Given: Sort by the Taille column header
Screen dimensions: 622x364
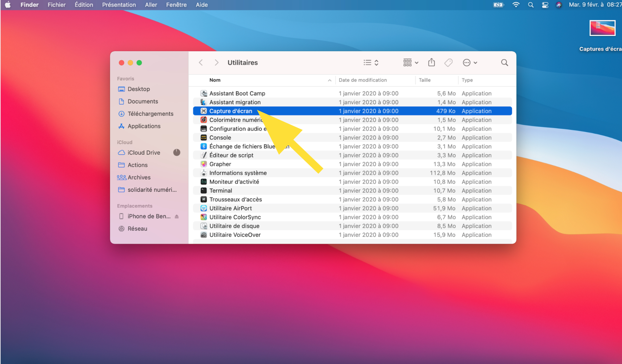Looking at the screenshot, I should [425, 80].
